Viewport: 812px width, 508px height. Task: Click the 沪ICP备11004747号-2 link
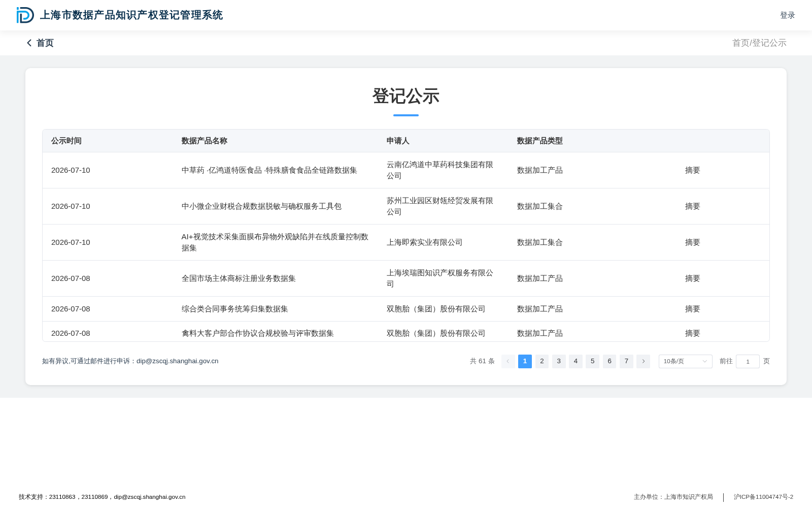(x=763, y=497)
